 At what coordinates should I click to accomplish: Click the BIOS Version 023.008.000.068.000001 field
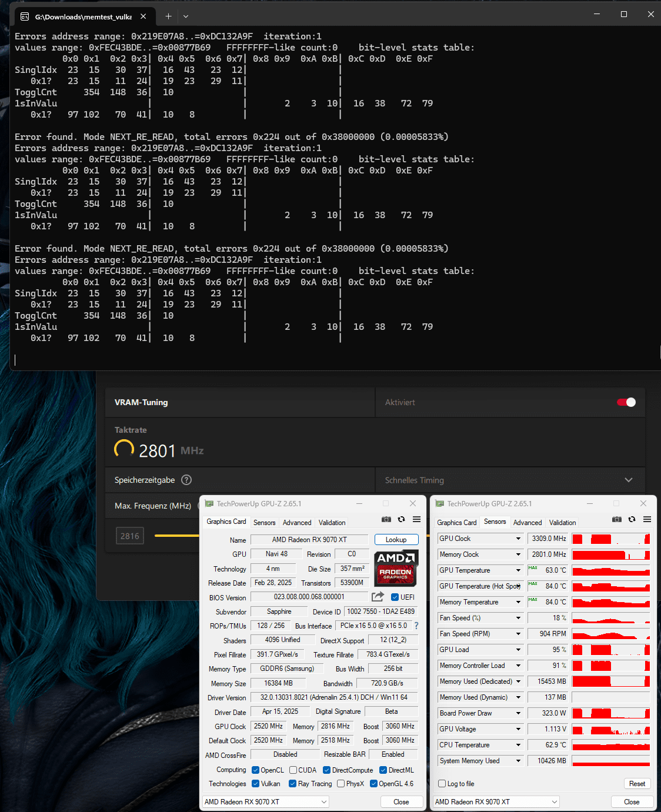pos(309,597)
